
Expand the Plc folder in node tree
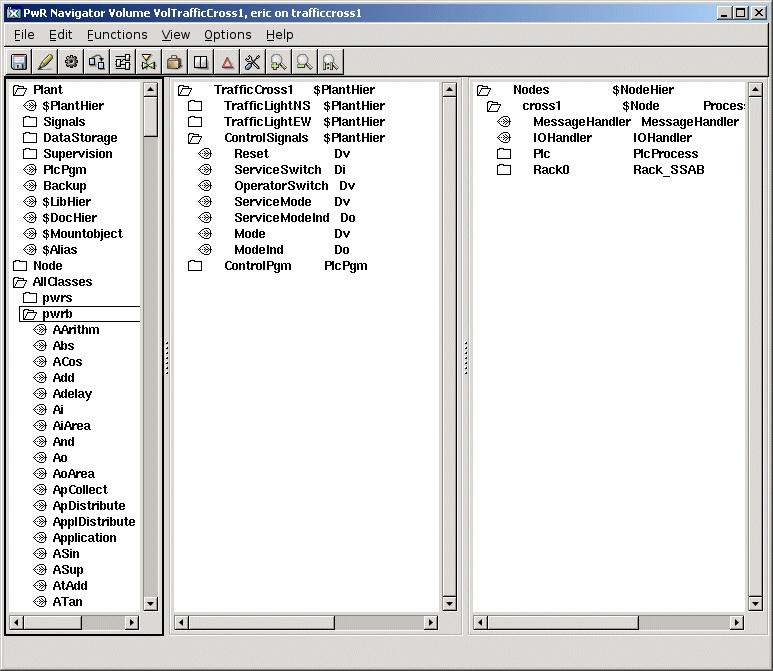point(504,154)
